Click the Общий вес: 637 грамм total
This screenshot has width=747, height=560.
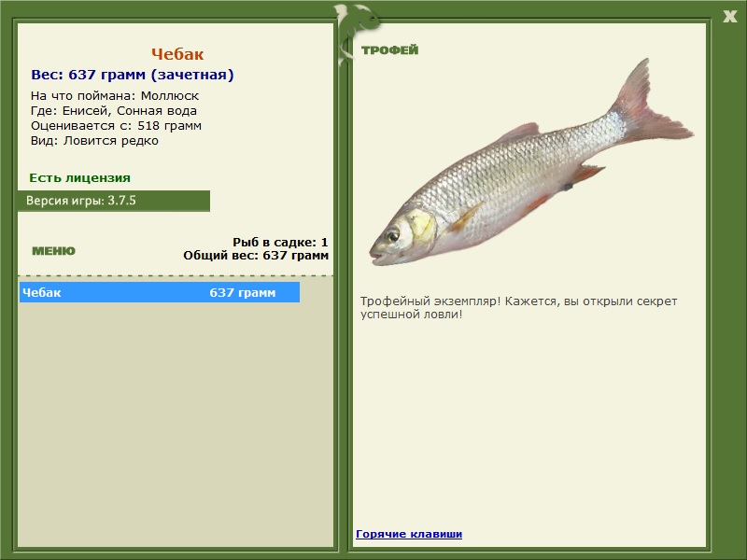tap(256, 256)
